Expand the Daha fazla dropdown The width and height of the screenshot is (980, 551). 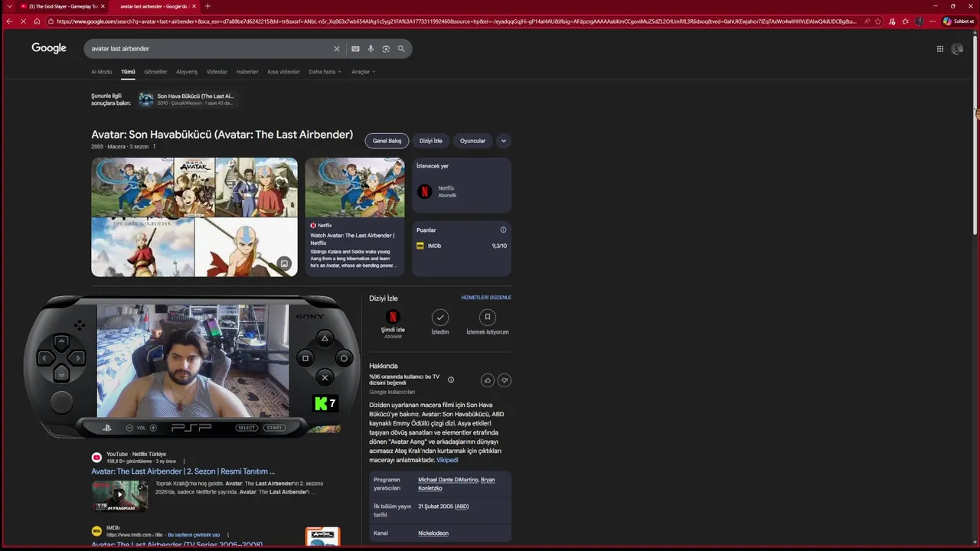point(325,72)
